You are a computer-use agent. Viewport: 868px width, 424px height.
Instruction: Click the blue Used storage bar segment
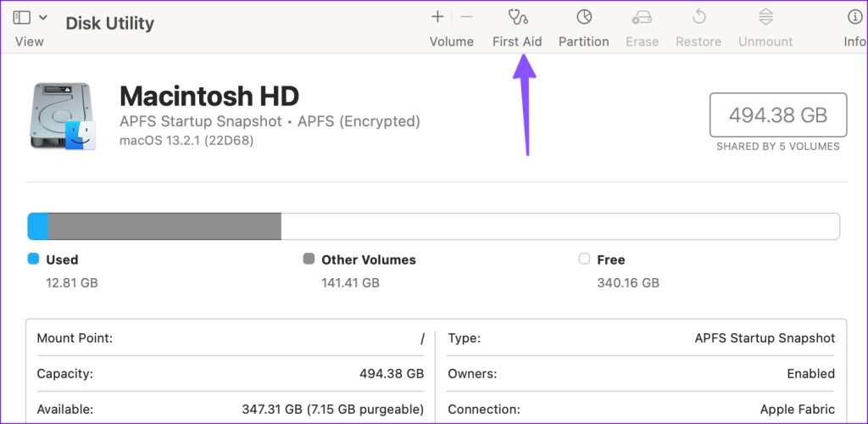[x=38, y=226]
